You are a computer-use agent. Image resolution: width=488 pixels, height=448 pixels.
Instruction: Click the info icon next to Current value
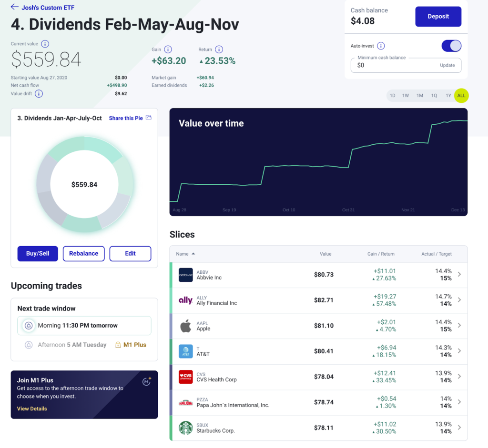point(45,44)
